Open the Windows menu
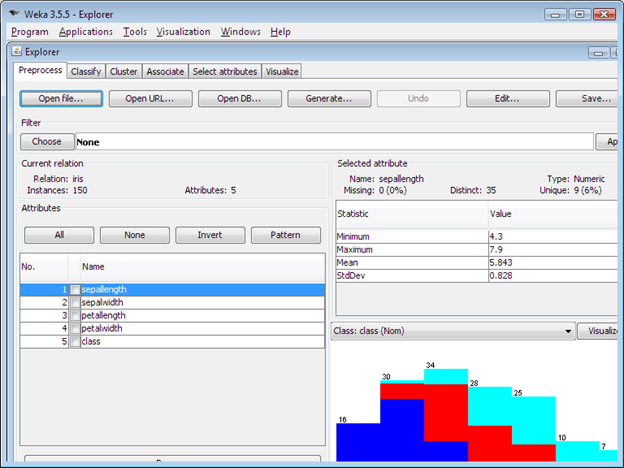Image resolution: width=624 pixels, height=468 pixels. click(x=241, y=32)
